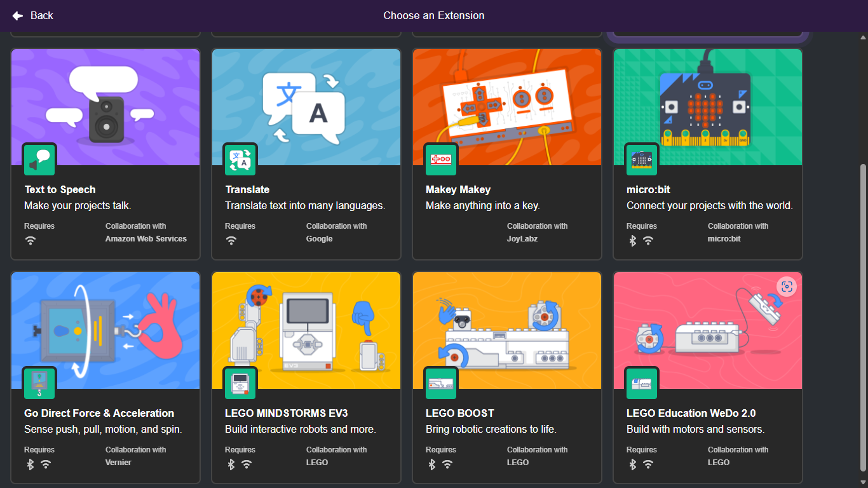Open the LEGO BOOST robot artwork
Image resolution: width=868 pixels, height=488 pixels.
[507, 330]
